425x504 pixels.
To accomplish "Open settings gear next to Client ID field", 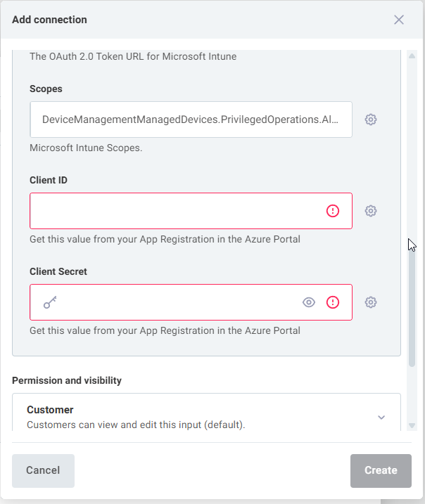I will [x=371, y=211].
